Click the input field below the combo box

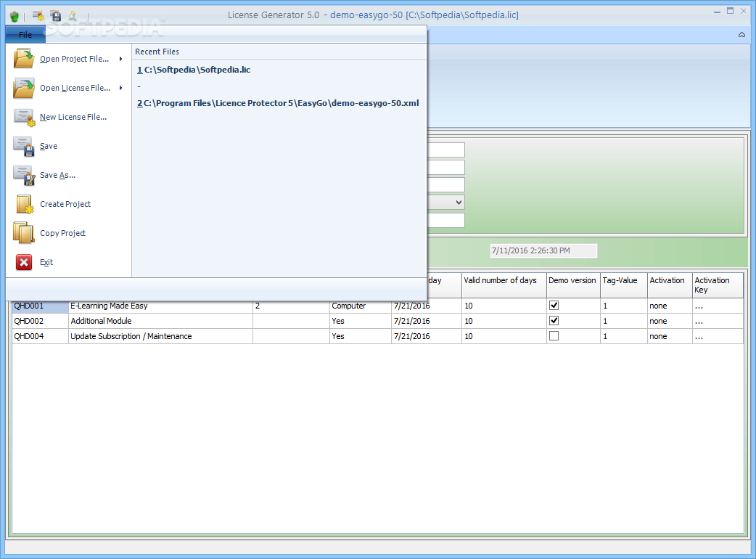[446, 221]
